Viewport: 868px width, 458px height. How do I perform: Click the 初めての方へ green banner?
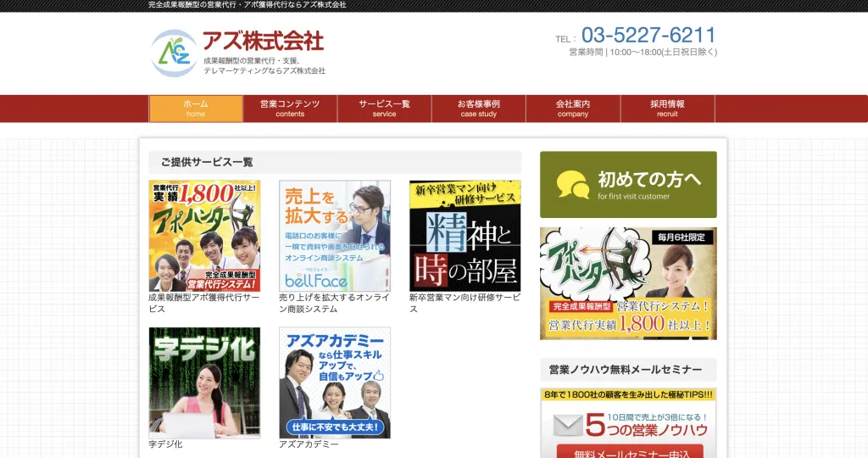(x=628, y=184)
